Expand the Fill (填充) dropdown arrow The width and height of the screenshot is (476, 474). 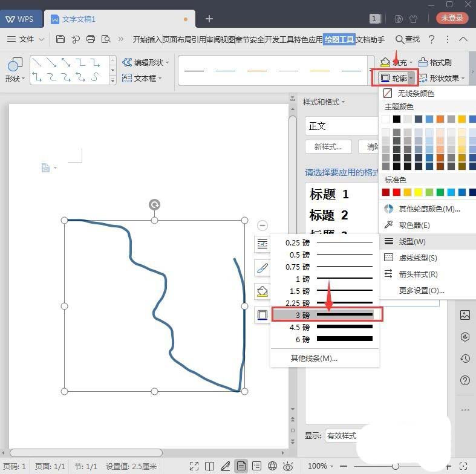tap(411, 62)
